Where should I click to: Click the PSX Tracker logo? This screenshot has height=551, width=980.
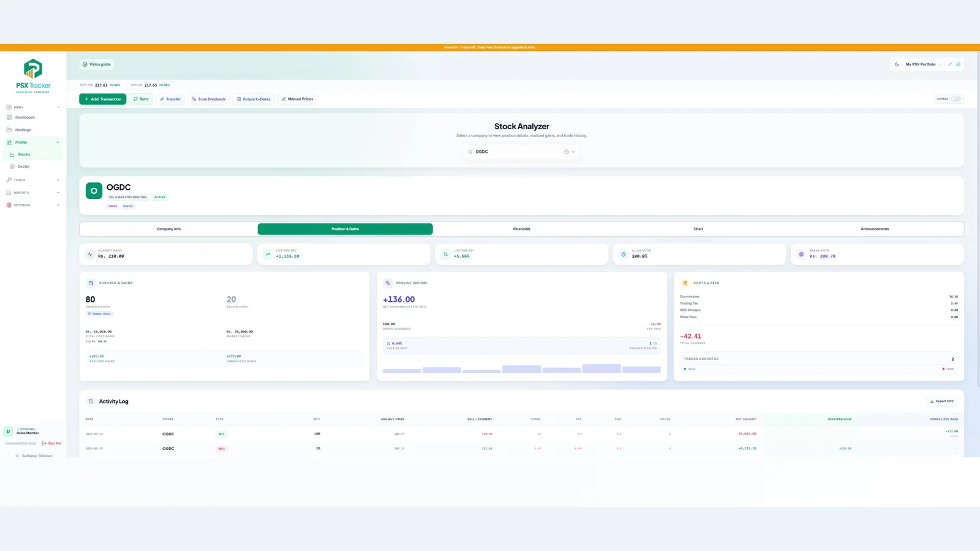click(x=33, y=76)
